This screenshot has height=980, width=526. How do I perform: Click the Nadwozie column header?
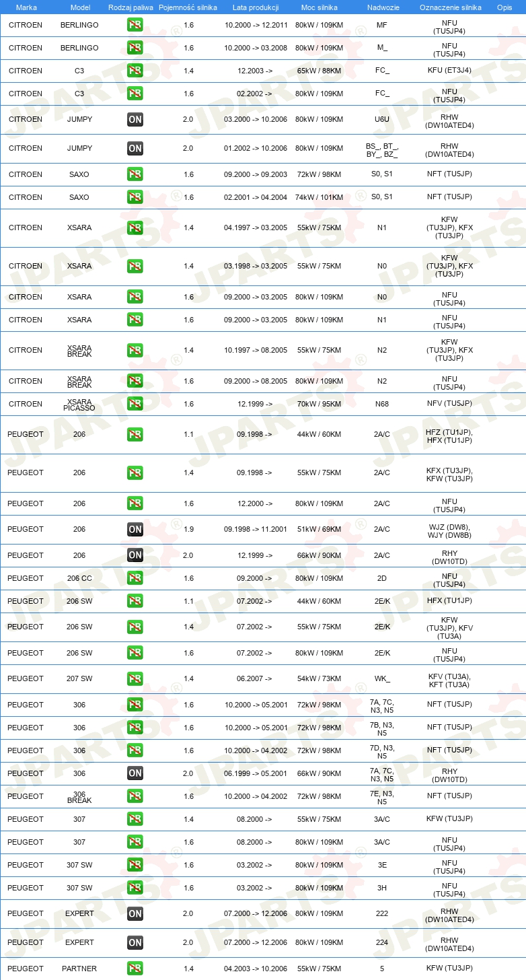coord(382,7)
